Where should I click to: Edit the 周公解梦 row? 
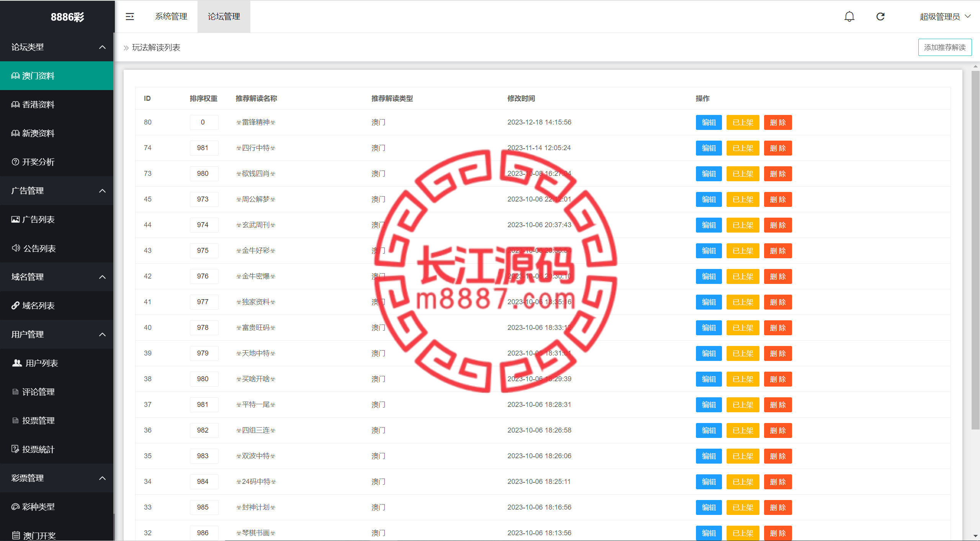(709, 199)
